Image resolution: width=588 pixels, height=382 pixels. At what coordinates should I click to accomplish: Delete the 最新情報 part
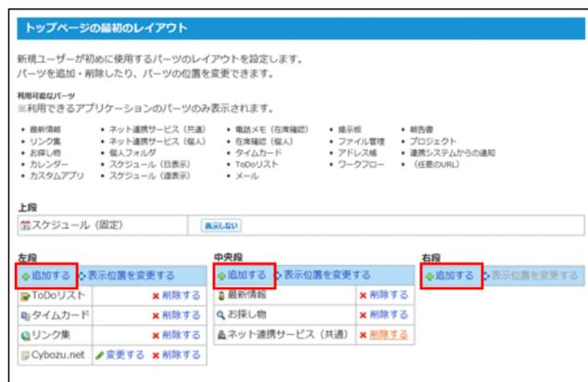coord(389,295)
